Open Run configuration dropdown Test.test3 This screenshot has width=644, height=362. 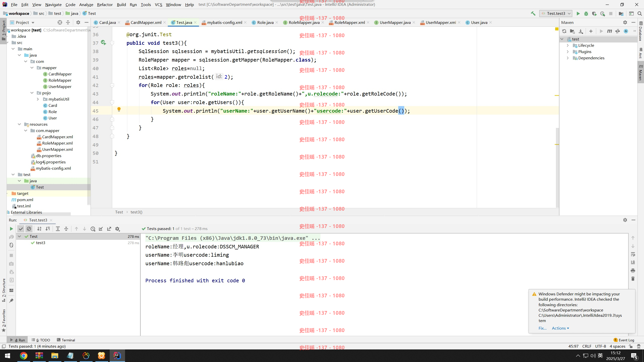556,14
